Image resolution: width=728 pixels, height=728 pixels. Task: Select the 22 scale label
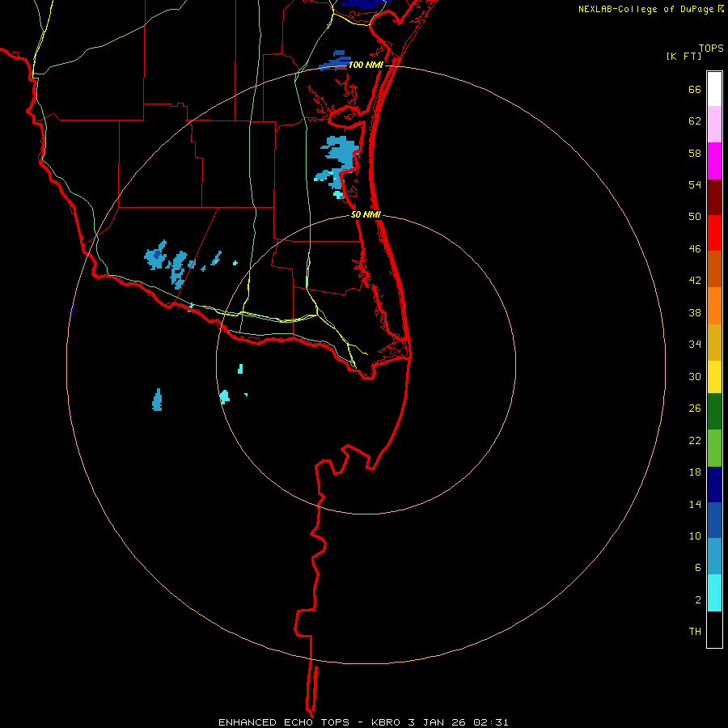pos(695,440)
